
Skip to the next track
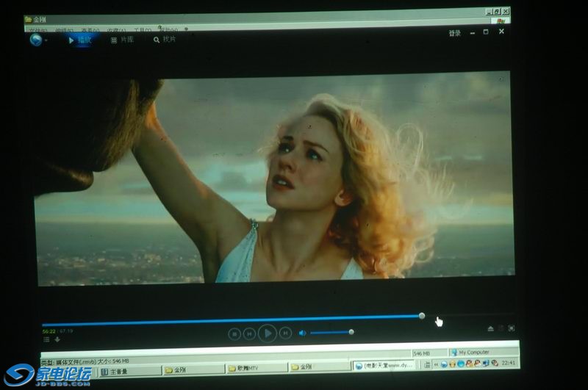(x=285, y=333)
